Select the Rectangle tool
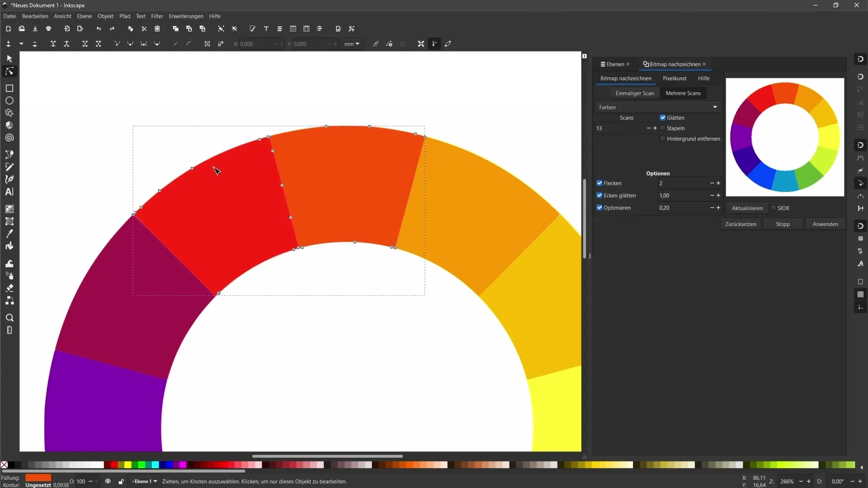The height and width of the screenshot is (488, 868). pos(9,88)
